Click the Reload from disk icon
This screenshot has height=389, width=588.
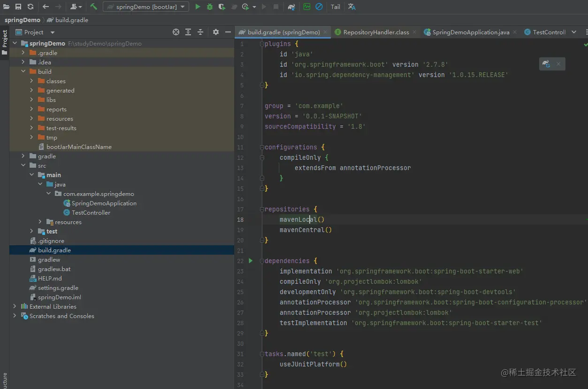[x=31, y=7]
